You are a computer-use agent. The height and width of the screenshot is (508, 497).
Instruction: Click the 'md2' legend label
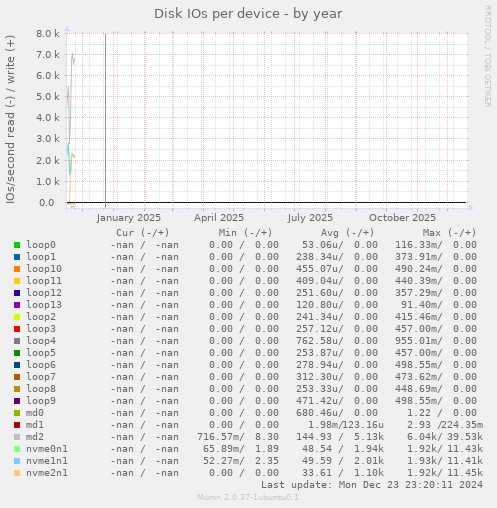pos(35,437)
